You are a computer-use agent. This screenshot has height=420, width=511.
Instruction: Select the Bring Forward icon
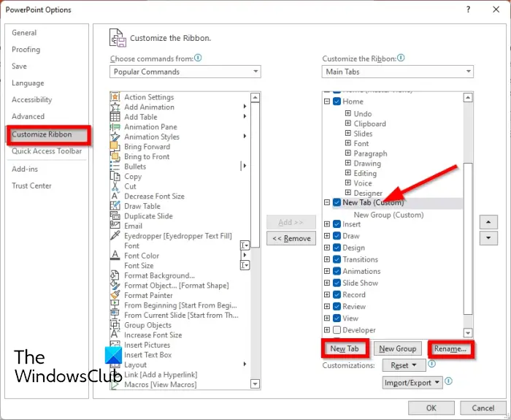click(x=115, y=146)
